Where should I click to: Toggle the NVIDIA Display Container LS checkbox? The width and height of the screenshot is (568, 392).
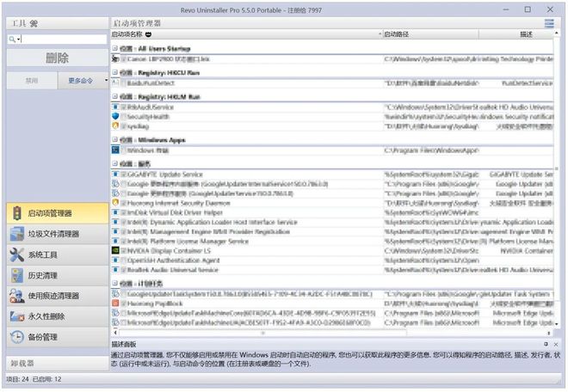point(124,250)
